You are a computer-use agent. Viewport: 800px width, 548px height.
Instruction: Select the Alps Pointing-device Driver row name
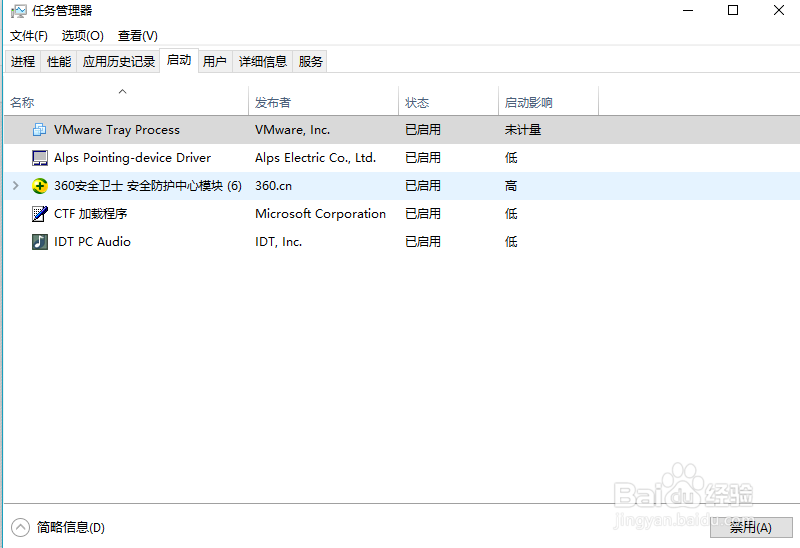pos(133,158)
